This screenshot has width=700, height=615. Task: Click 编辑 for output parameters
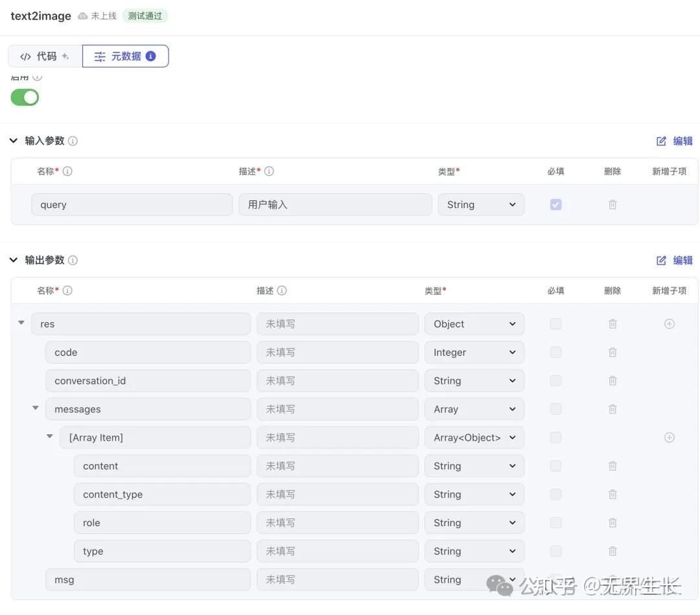click(x=674, y=261)
